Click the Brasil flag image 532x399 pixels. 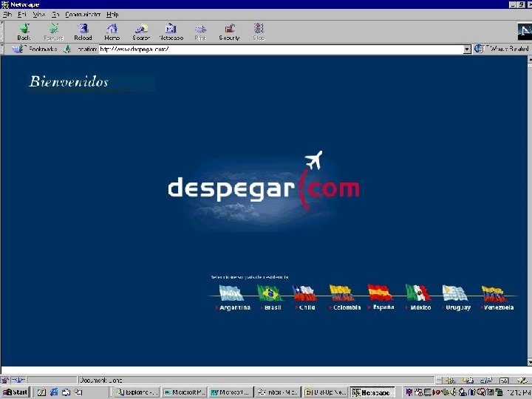[270, 293]
